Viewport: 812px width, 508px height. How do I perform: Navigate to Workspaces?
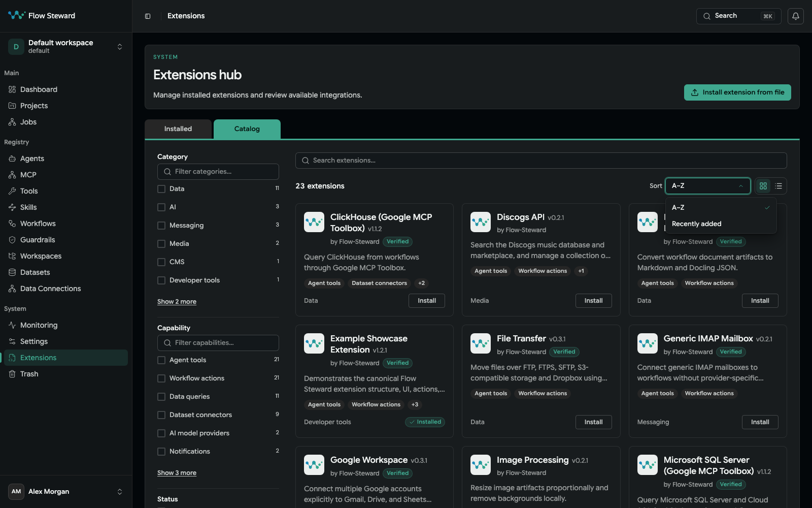[66, 256]
